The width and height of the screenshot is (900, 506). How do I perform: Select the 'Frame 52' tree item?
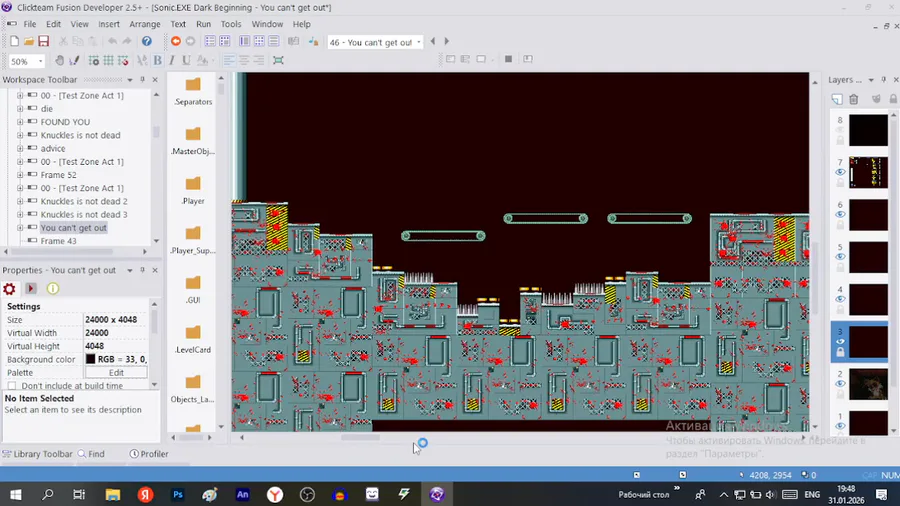pyautogui.click(x=59, y=175)
